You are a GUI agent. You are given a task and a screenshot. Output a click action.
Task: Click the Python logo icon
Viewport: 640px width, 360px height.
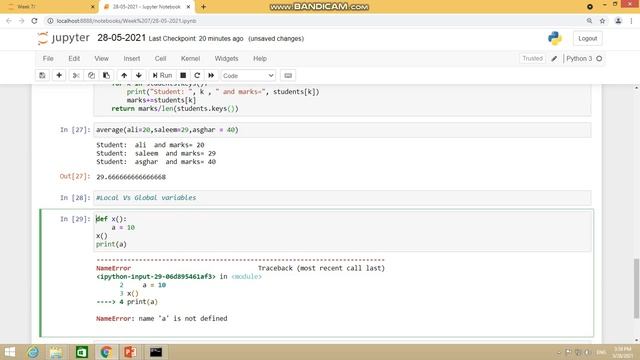pos(555,38)
